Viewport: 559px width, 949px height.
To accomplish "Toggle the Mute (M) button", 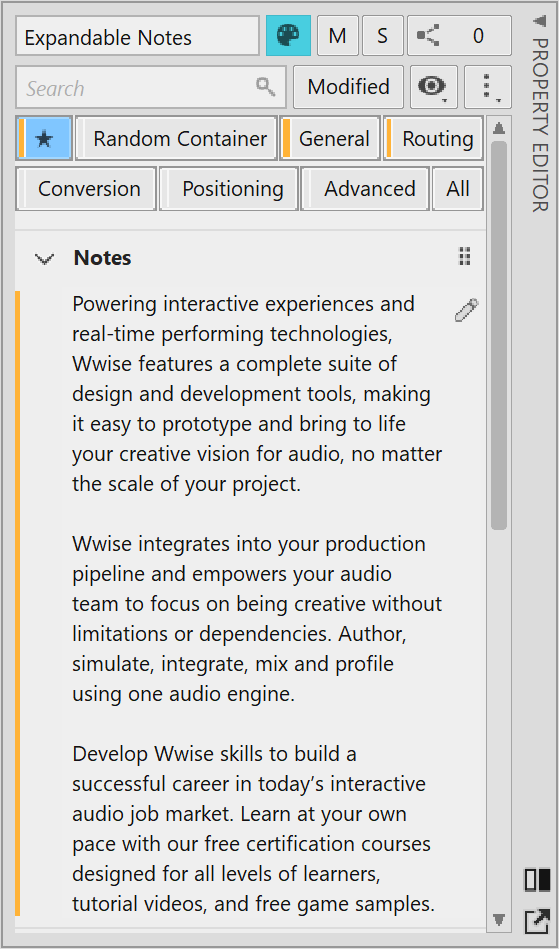I will tap(338, 36).
